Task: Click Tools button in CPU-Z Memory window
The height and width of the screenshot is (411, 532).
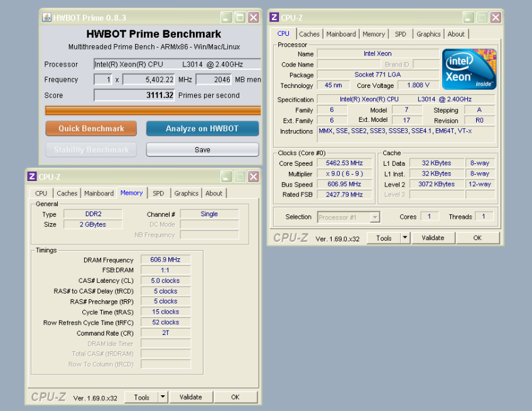Action: point(141,397)
